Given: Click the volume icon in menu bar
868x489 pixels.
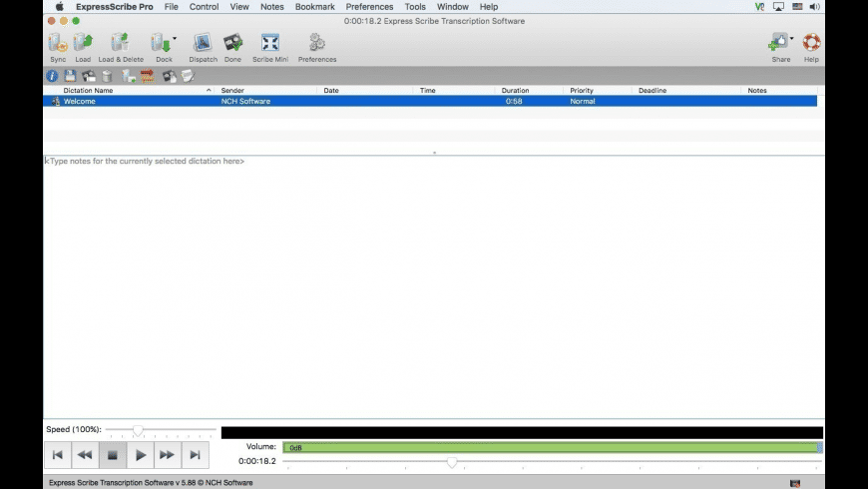Looking at the screenshot, I should 814,7.
